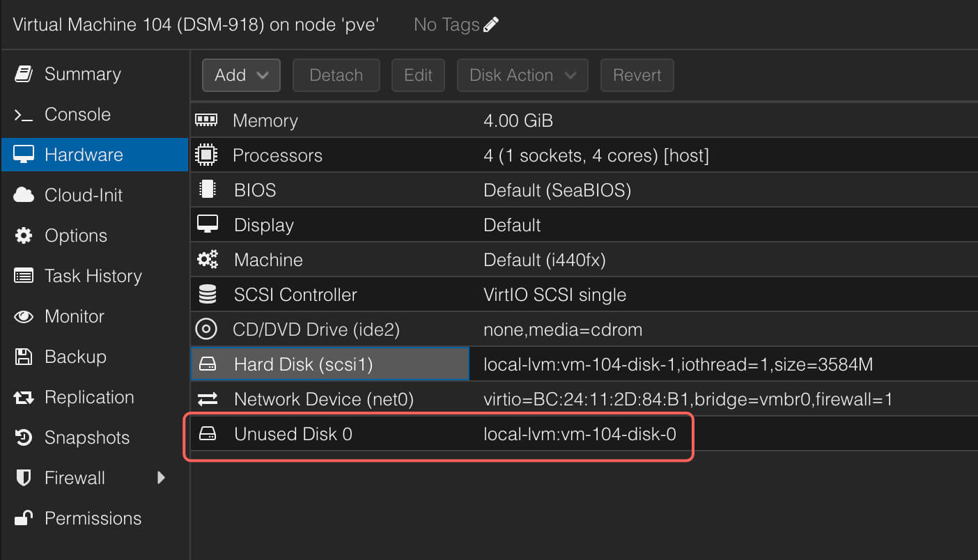Select the Hard Disk (scsi1) row

click(x=330, y=364)
